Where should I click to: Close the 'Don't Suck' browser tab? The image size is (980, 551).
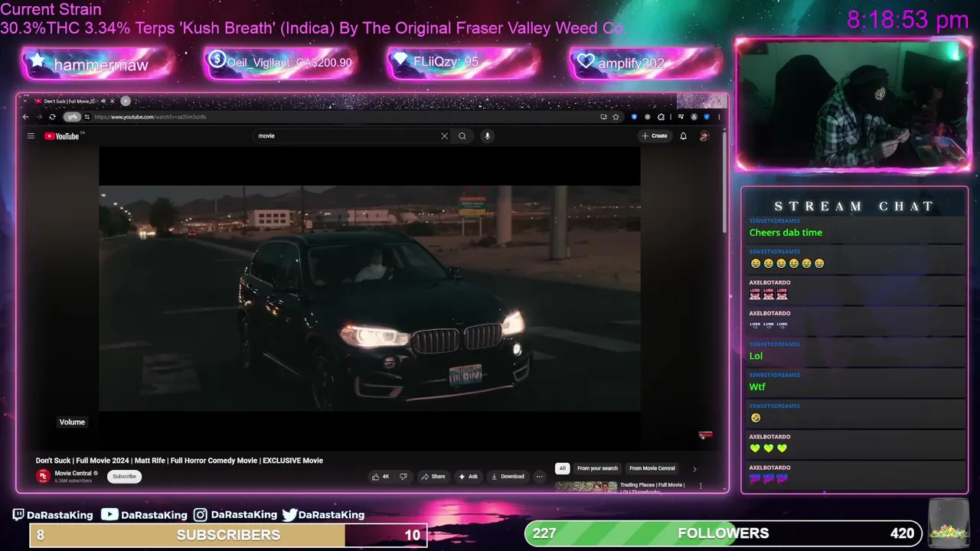(113, 101)
